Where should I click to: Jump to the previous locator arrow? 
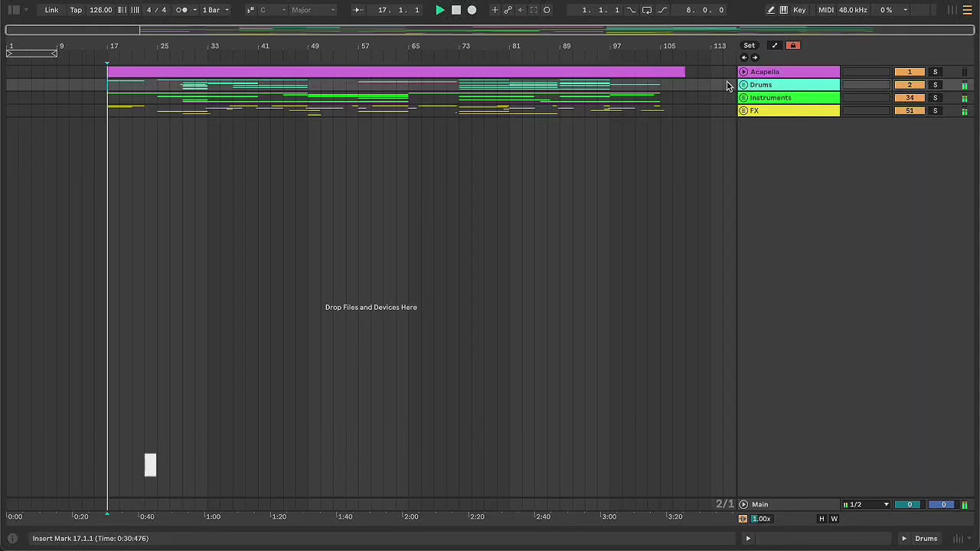(744, 58)
